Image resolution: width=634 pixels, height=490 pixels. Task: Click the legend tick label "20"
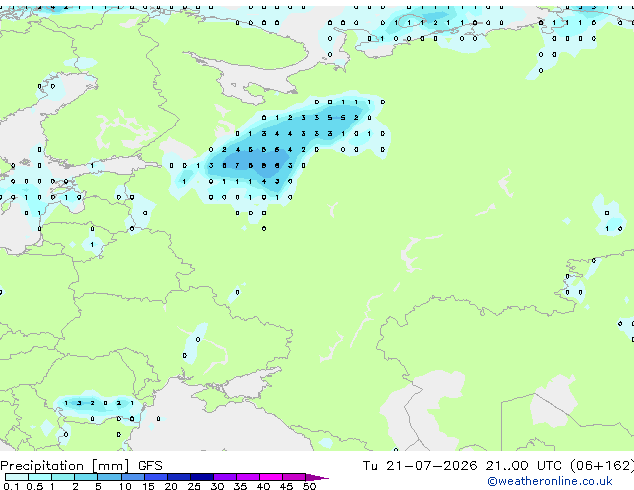[x=171, y=486]
